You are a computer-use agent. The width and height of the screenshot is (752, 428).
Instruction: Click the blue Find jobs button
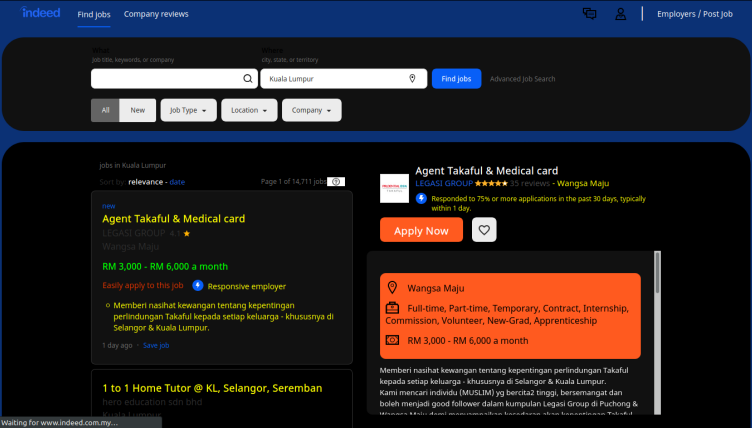click(x=456, y=79)
